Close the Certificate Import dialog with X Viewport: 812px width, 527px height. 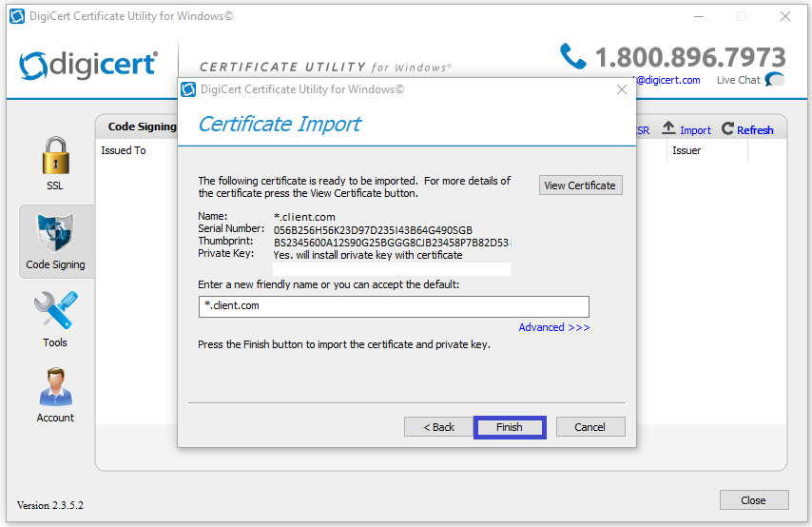pos(622,89)
